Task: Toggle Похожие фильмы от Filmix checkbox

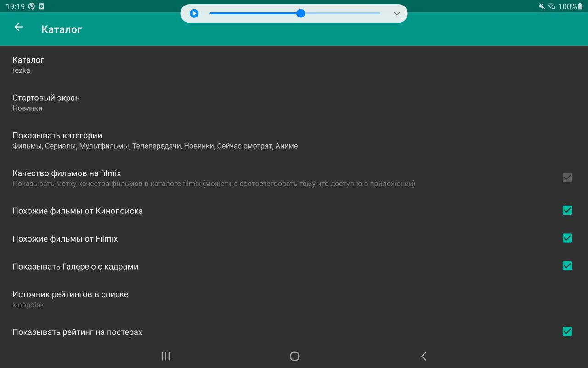Action: (x=567, y=238)
